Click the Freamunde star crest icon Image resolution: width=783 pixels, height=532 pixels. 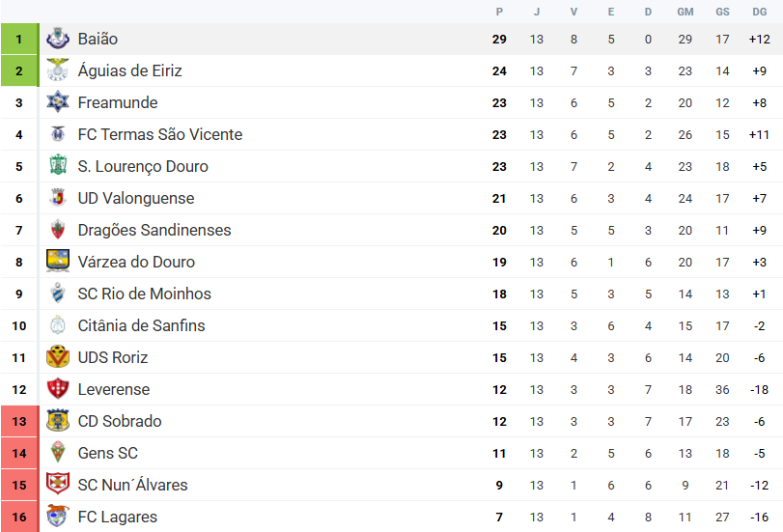(x=58, y=103)
